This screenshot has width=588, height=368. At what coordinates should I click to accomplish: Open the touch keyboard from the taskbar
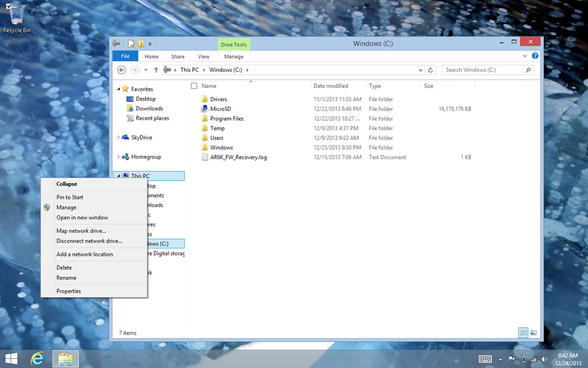coord(485,359)
